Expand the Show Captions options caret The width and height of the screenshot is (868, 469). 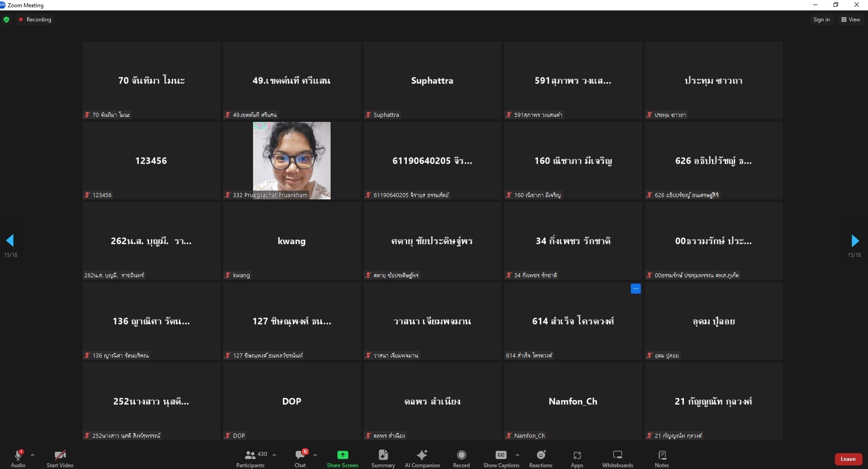(517, 455)
